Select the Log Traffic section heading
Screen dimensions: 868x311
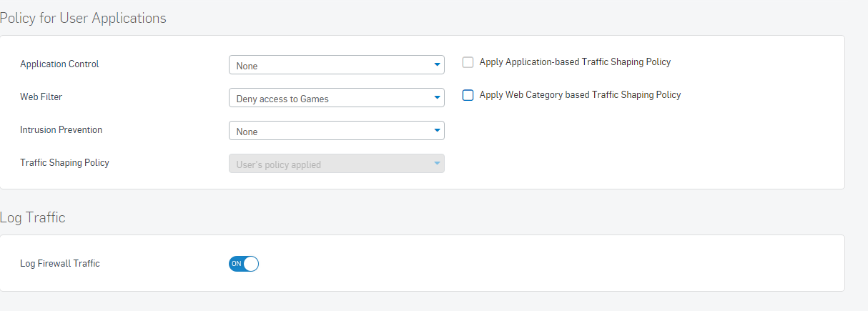tap(33, 217)
